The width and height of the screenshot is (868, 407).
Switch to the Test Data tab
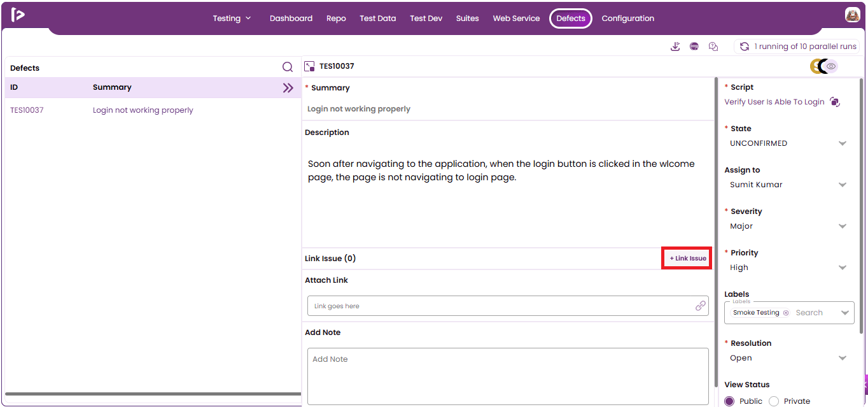377,18
